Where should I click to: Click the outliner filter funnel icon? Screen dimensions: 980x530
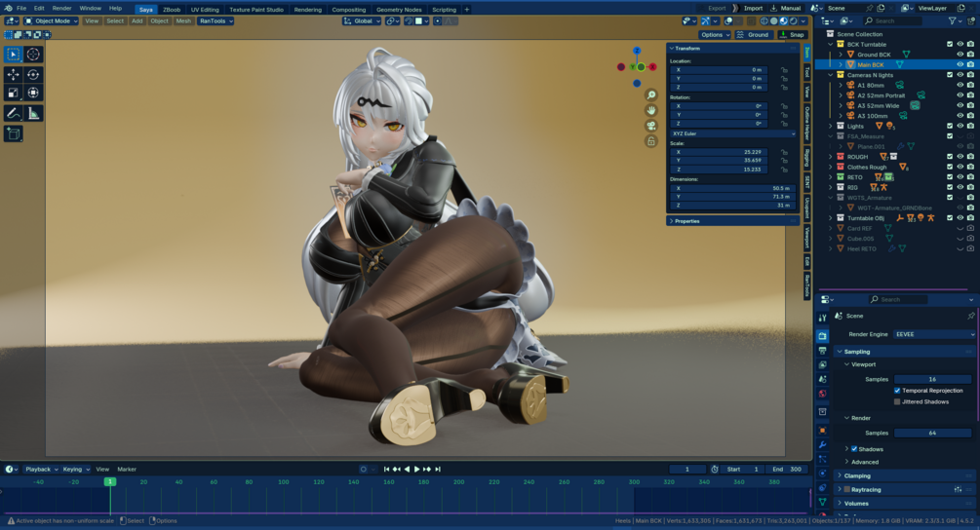tap(952, 21)
